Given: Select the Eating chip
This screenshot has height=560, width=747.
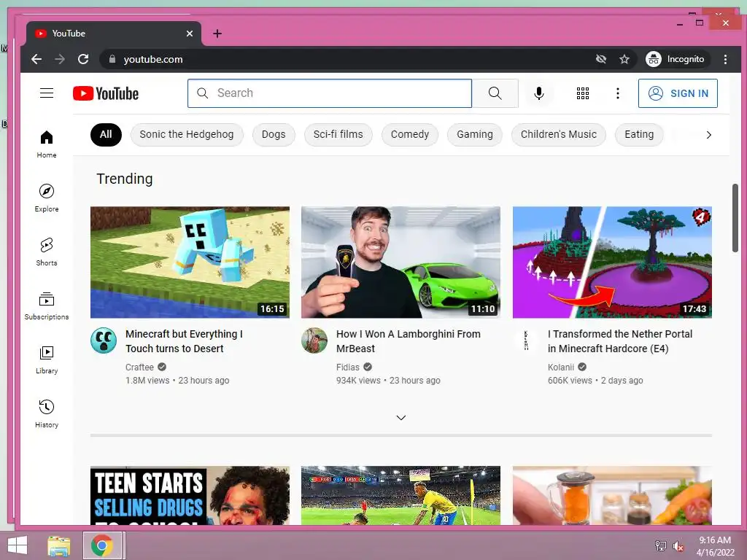Looking at the screenshot, I should click(639, 135).
